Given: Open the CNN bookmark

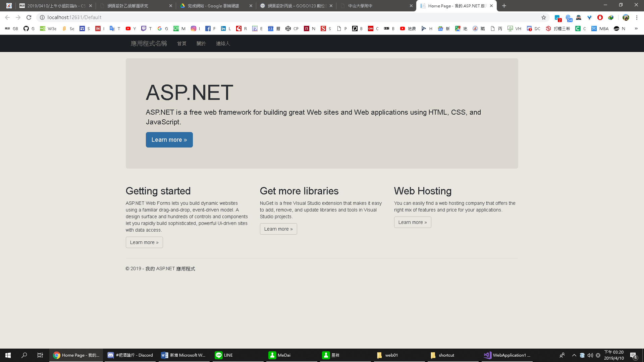Looking at the screenshot, I should (373, 29).
